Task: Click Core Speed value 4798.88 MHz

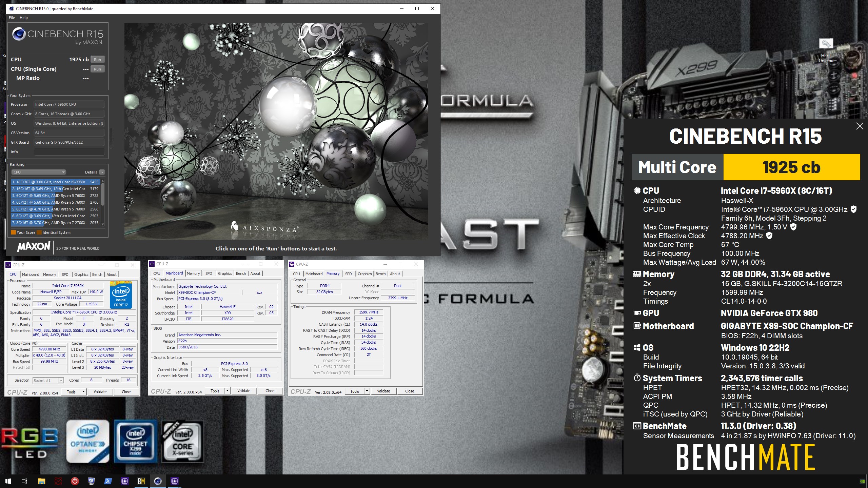Action: 49,349
